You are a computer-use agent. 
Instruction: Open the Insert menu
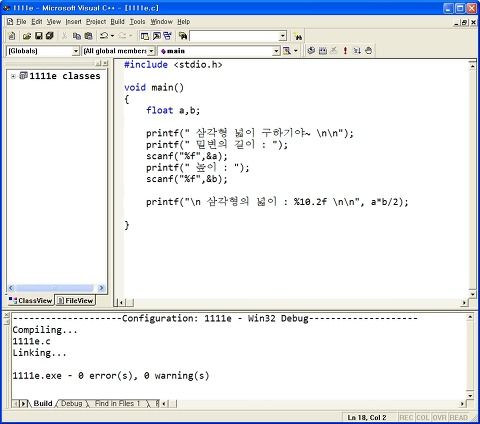pyautogui.click(x=73, y=22)
